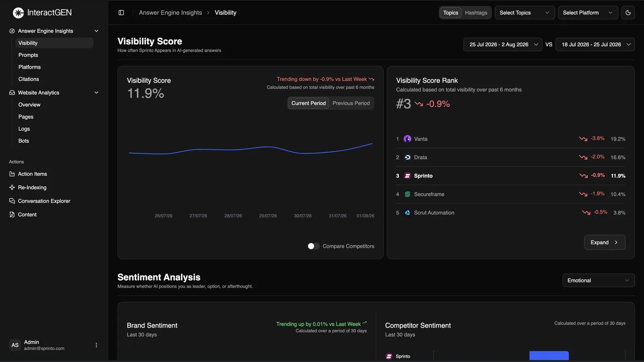Screen dimensions: 644x362
Task: Click the Website Analytics icon
Action: pyautogui.click(x=12, y=93)
